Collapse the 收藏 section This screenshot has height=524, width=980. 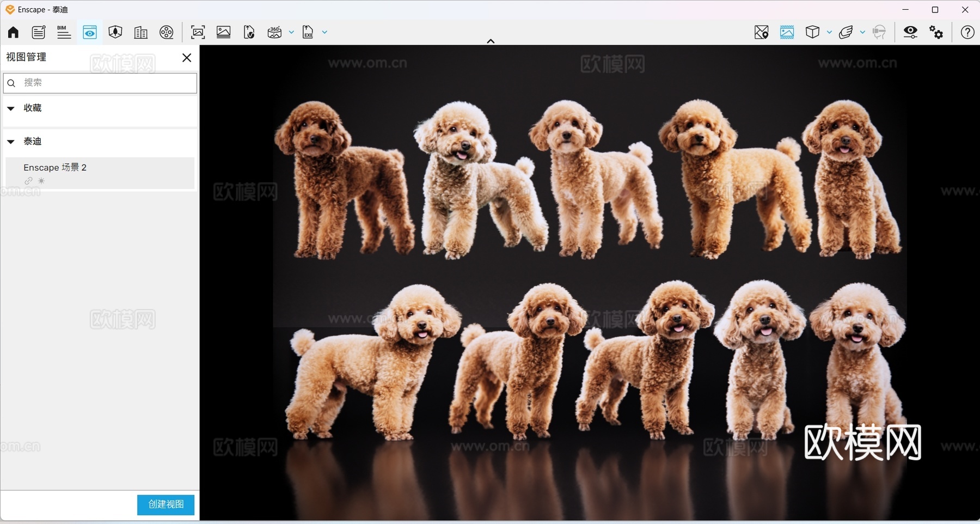(x=10, y=108)
